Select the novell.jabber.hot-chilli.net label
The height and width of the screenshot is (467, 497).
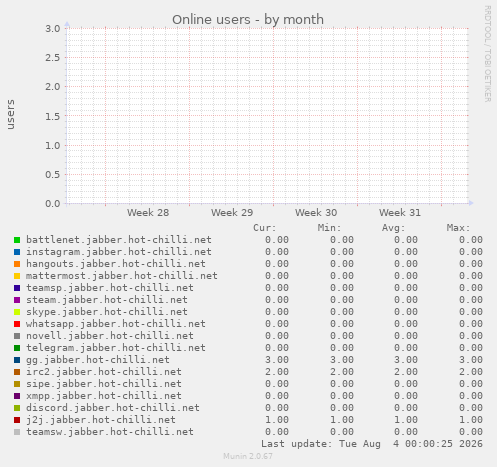tap(110, 336)
